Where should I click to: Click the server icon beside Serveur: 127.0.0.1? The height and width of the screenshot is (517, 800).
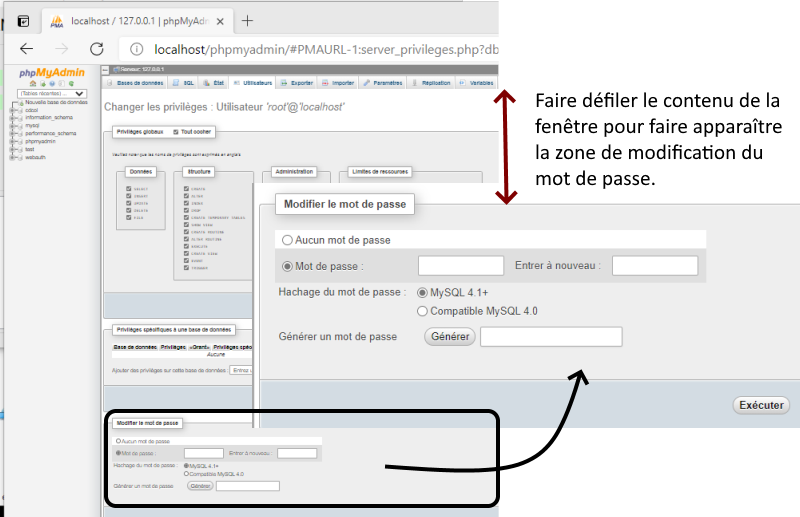click(x=116, y=69)
